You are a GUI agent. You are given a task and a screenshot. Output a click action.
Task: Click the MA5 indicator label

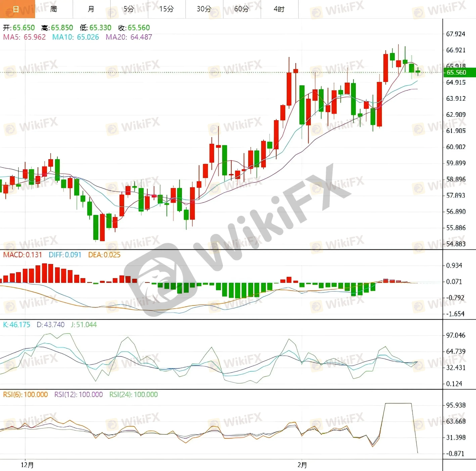[x=24, y=37]
